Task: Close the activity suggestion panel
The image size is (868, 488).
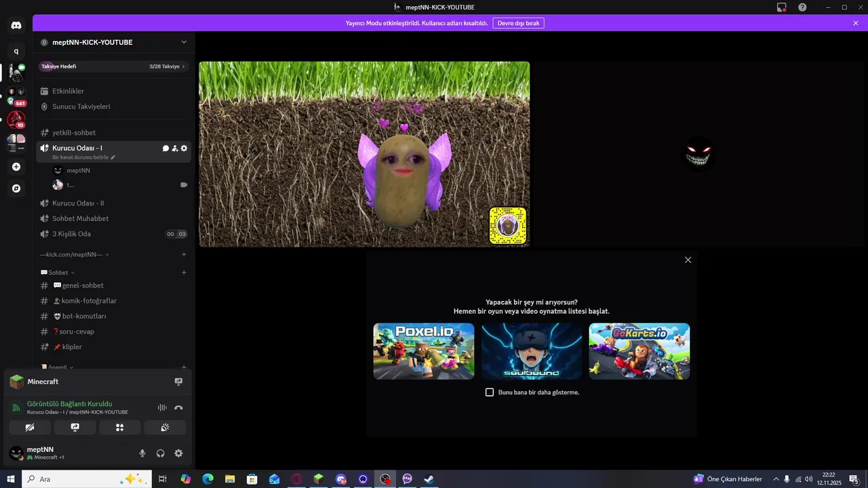Action: [688, 260]
